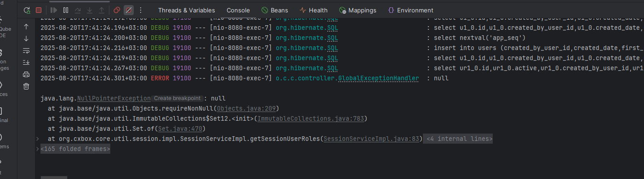644x179 pixels.
Task: Click timestamp 2025-08-20T17:41:24.301+03:00
Action: [x=94, y=78]
